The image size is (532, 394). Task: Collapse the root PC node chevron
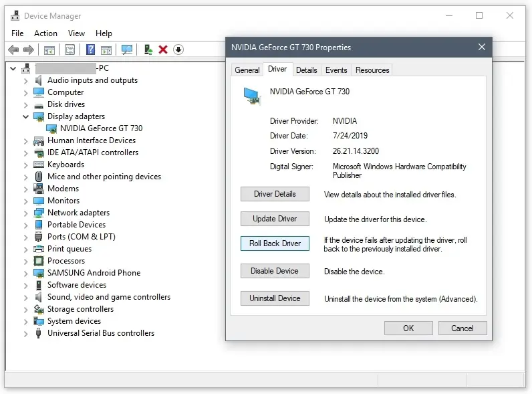13,69
